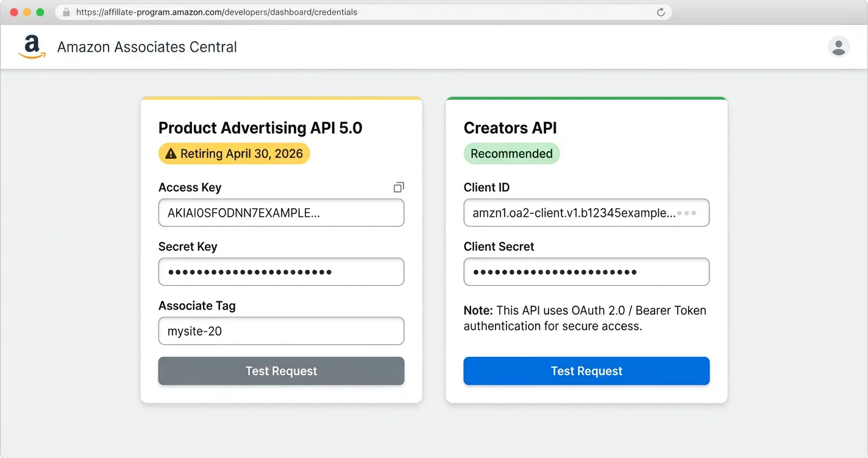
Task: Click the Amazon smile logo
Action: (x=31, y=46)
